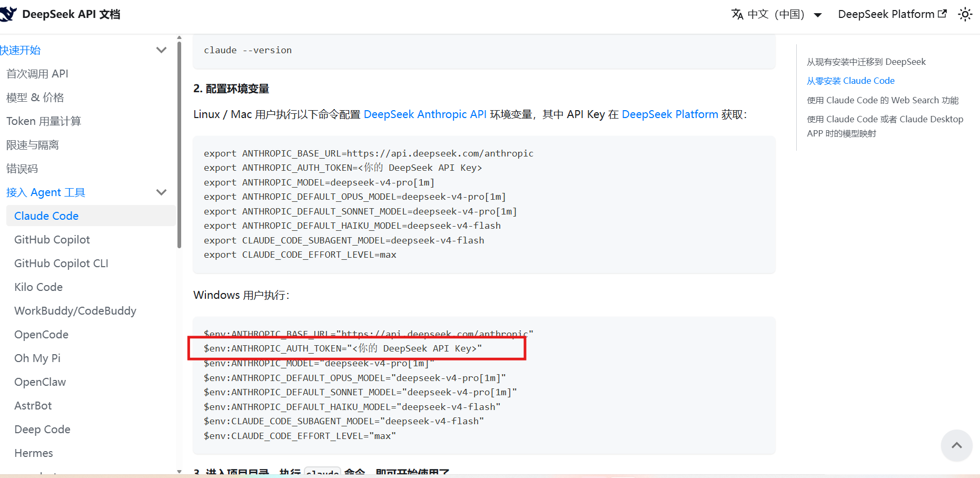Jump to Web Search 功能 section
Viewport: 980px width, 478px height.
(883, 100)
